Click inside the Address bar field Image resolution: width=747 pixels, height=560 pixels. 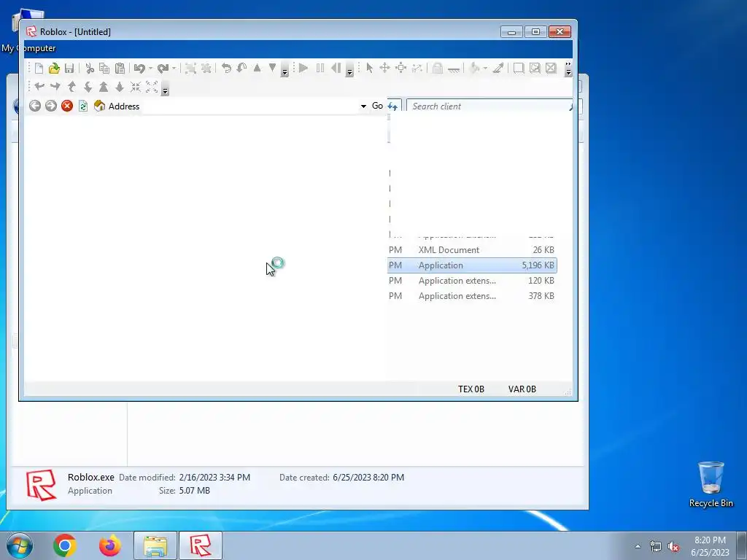pos(249,106)
